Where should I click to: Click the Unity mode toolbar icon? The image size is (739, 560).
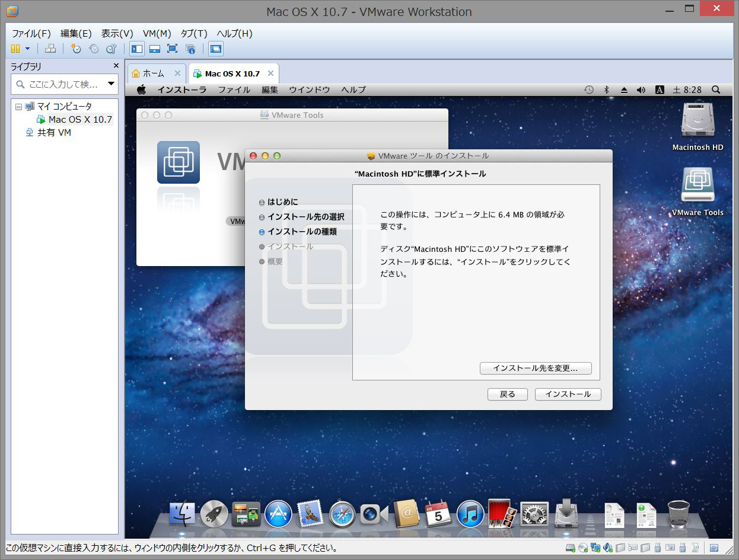click(x=190, y=49)
